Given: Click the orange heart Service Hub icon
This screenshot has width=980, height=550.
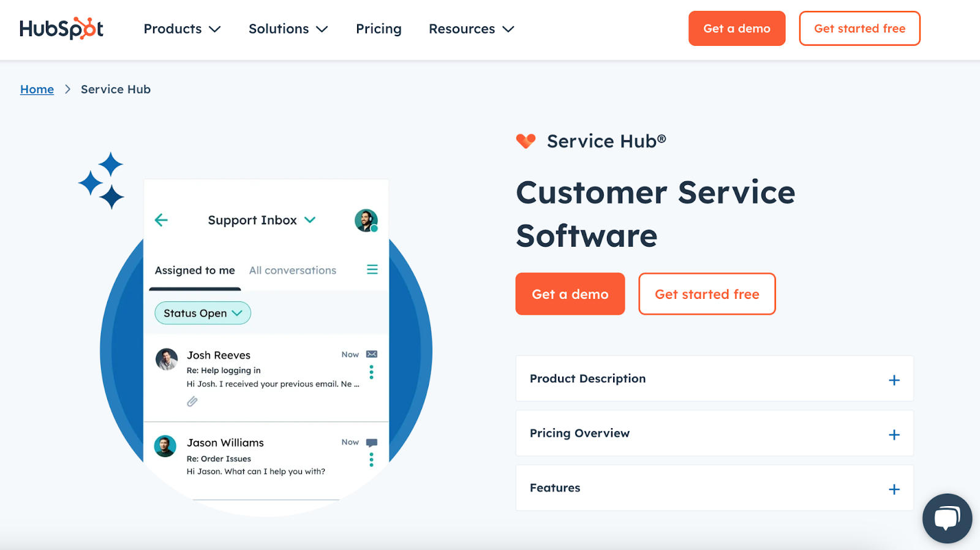Looking at the screenshot, I should (526, 141).
